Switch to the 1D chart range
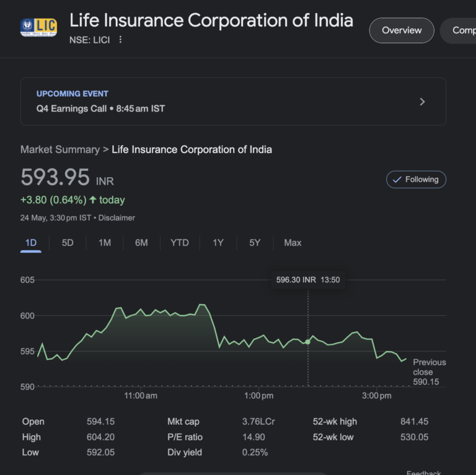The image size is (476, 475). click(x=31, y=243)
